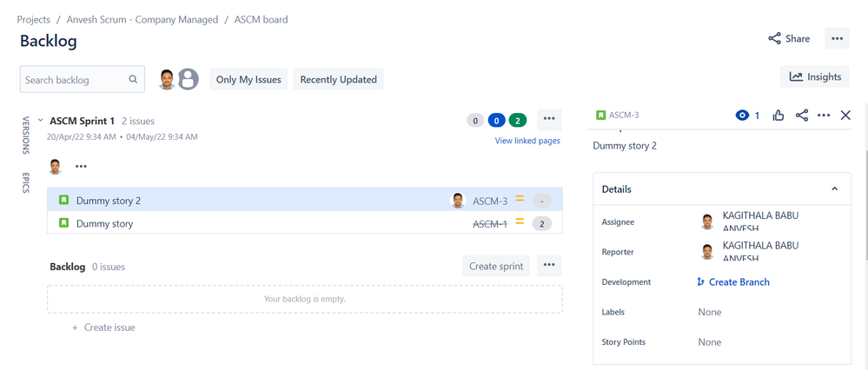This screenshot has width=868, height=370.
Task: Click medium priority icon on ASCM-3 row
Action: (520, 199)
